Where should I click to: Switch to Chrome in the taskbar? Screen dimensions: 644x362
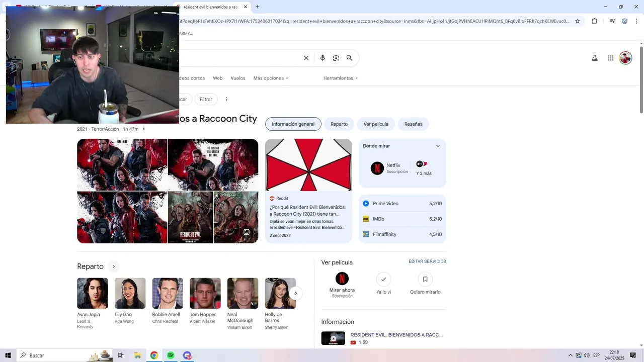point(154,355)
